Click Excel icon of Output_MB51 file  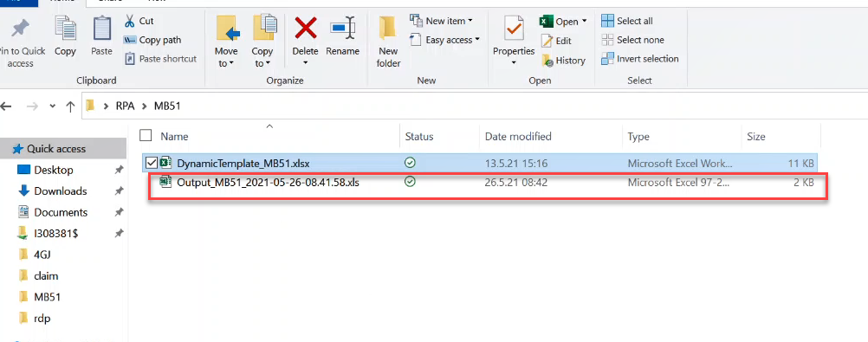(x=165, y=182)
